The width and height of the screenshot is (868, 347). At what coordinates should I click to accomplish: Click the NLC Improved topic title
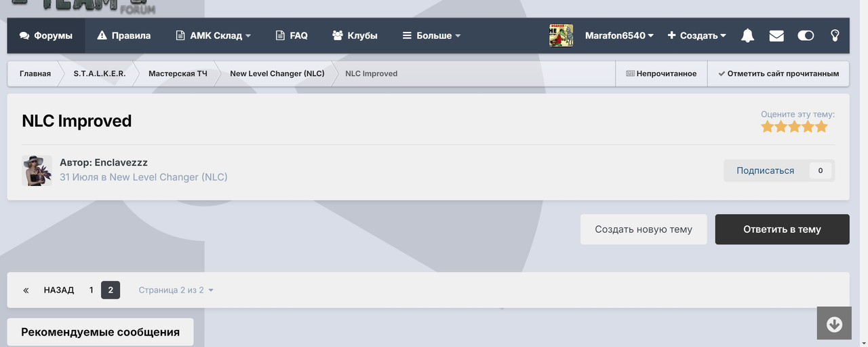77,121
